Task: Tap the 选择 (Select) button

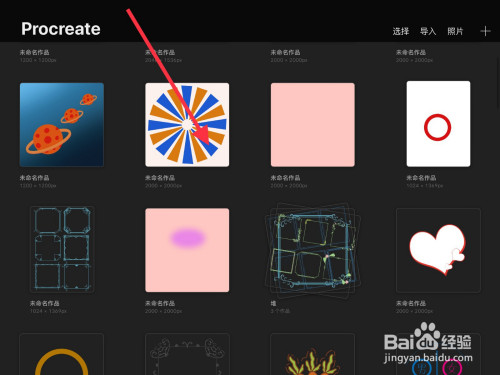Action: tap(401, 31)
